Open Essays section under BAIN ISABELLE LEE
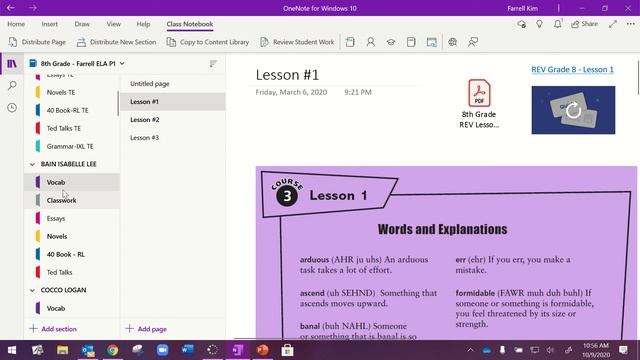 tap(72, 218)
